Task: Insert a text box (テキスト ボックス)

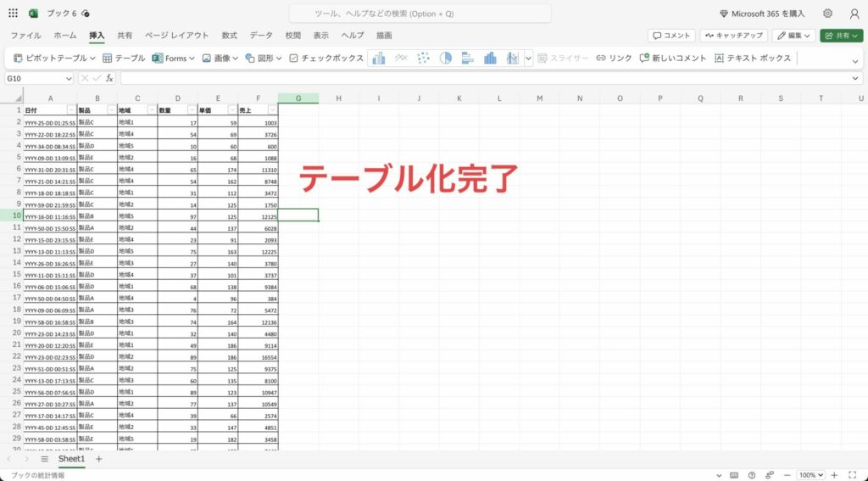Action: (753, 59)
